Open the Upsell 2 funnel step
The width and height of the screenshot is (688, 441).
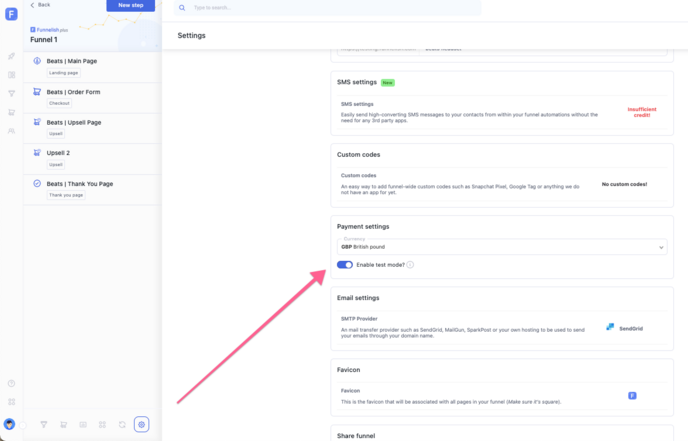coord(59,153)
